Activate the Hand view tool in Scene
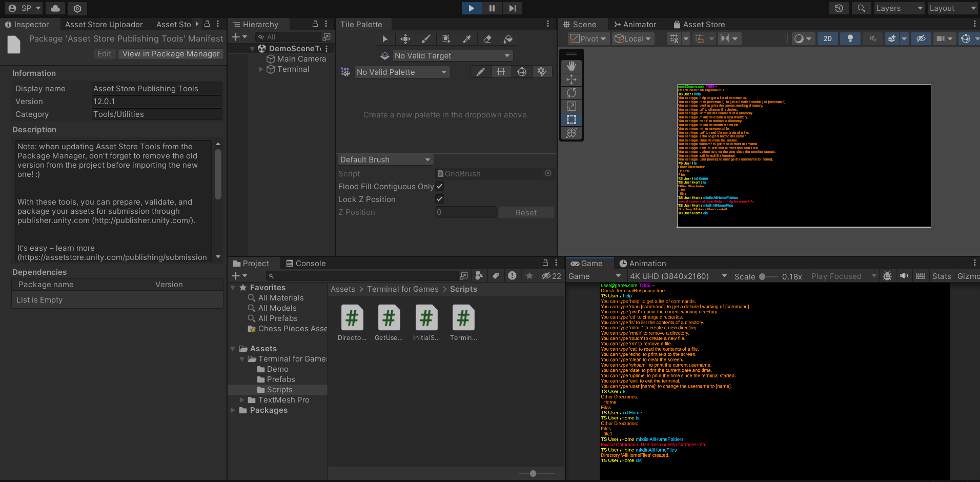The width and height of the screenshot is (980, 482). [x=571, y=66]
